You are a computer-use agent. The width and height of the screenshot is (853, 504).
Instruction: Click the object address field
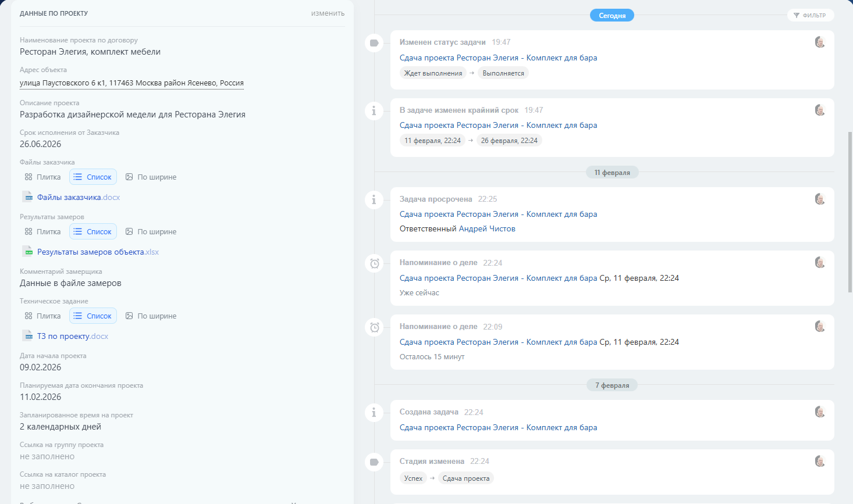(131, 83)
